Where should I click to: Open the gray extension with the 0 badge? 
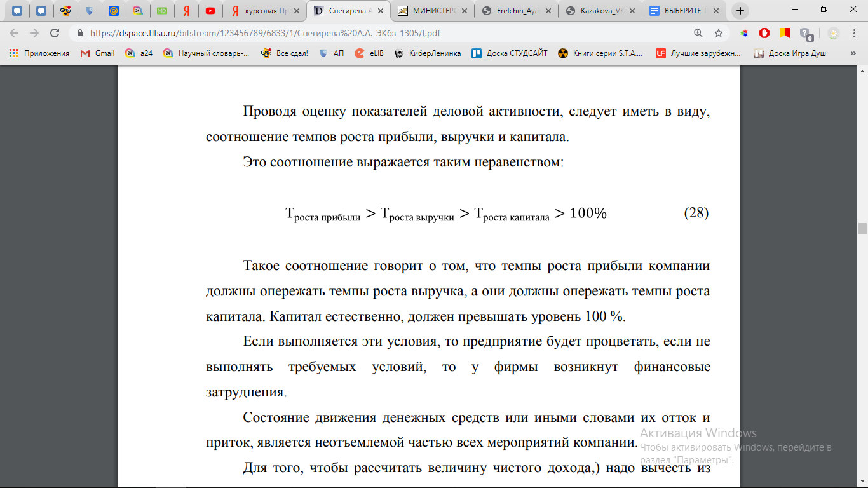click(806, 34)
